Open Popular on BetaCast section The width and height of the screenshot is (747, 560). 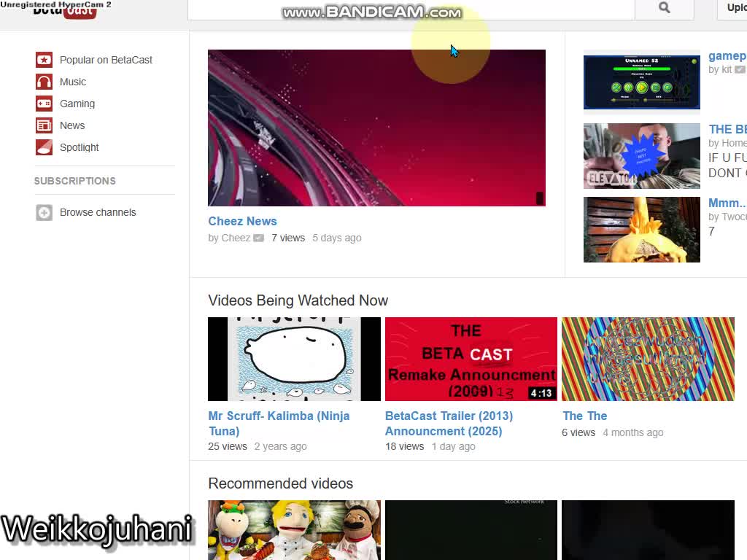106,60
